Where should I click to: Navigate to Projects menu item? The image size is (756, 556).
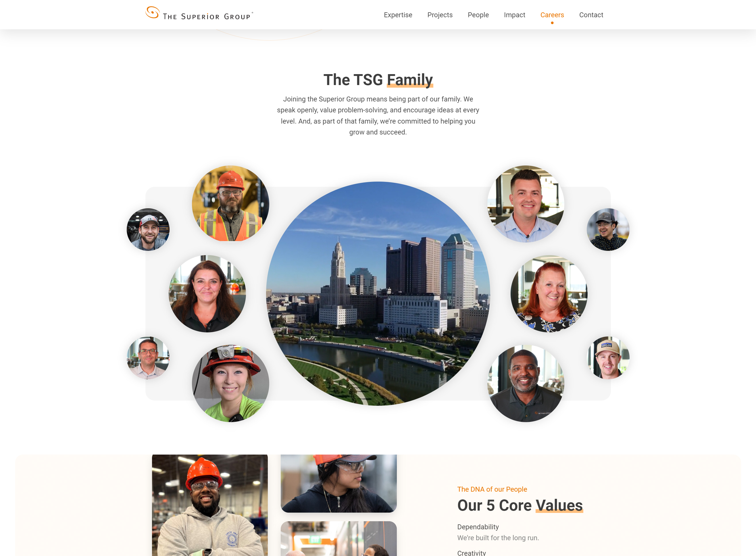tap(440, 15)
